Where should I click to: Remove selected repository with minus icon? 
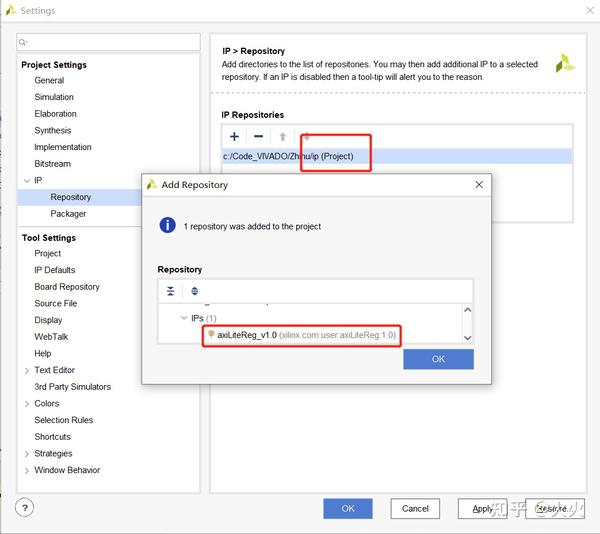pyautogui.click(x=259, y=136)
